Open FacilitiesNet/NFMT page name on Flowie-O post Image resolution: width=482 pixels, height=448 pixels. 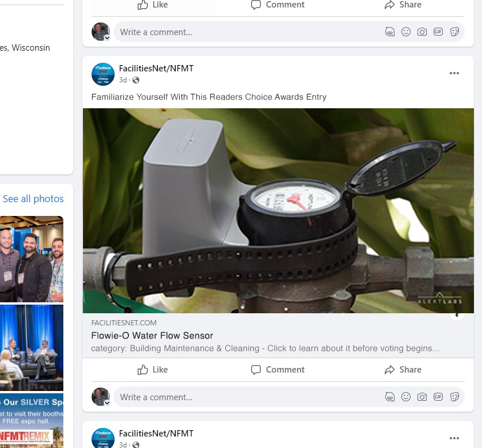156,69
